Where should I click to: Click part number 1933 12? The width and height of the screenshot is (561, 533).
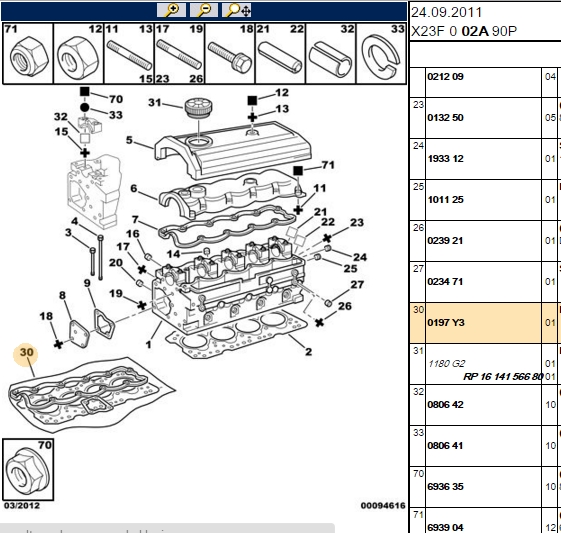(x=445, y=158)
